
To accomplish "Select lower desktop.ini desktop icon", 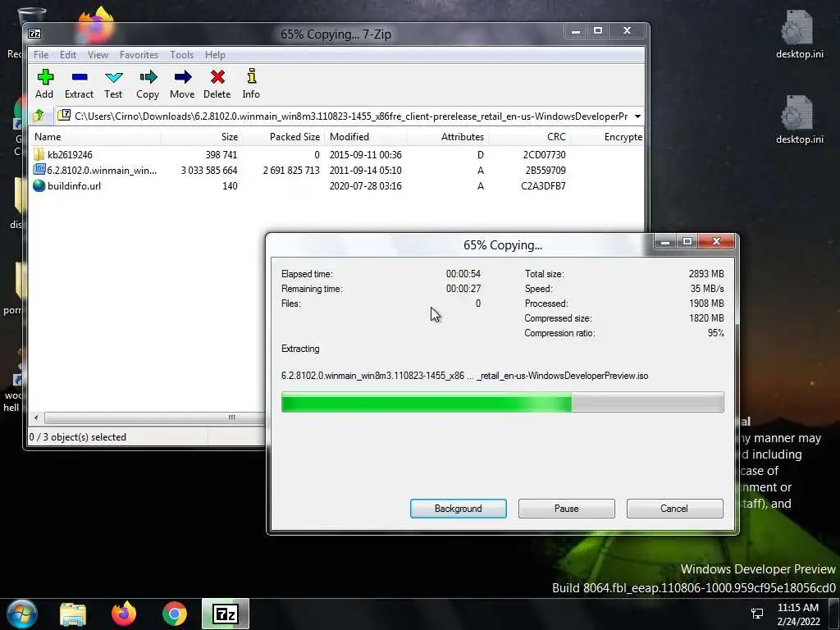I will [799, 120].
